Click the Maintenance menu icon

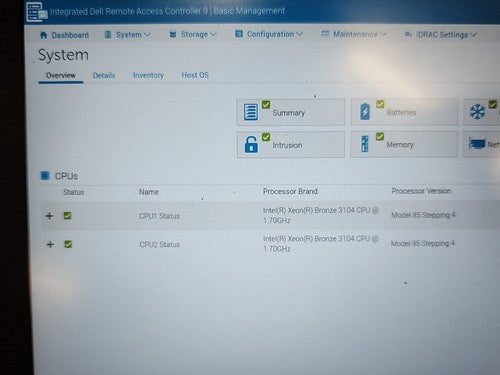click(325, 34)
